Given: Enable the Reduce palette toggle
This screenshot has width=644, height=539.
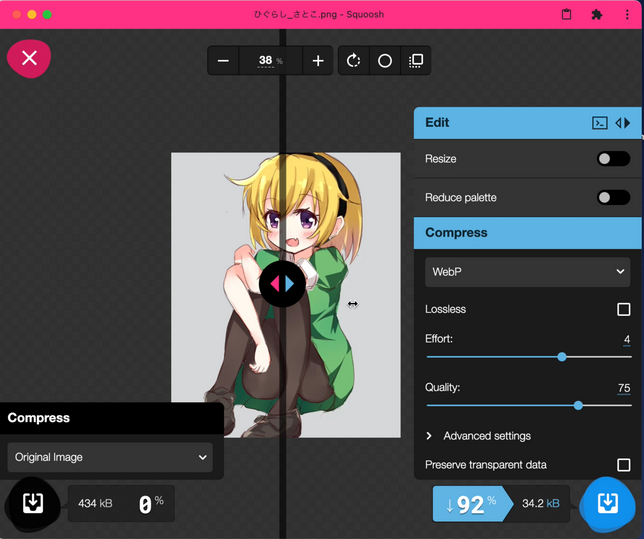Looking at the screenshot, I should (x=613, y=198).
